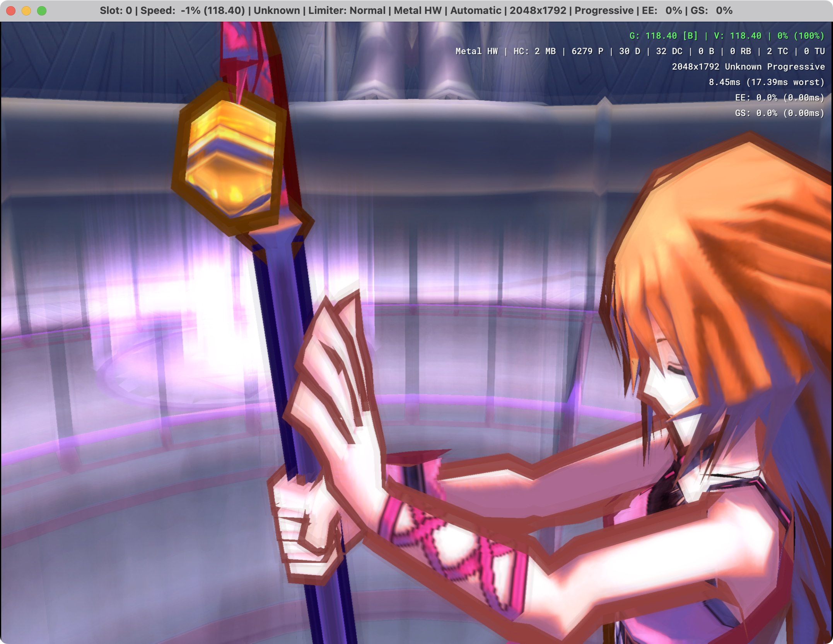Click the green fullscreen window button
Screen dimensions: 833x644
[42, 11]
